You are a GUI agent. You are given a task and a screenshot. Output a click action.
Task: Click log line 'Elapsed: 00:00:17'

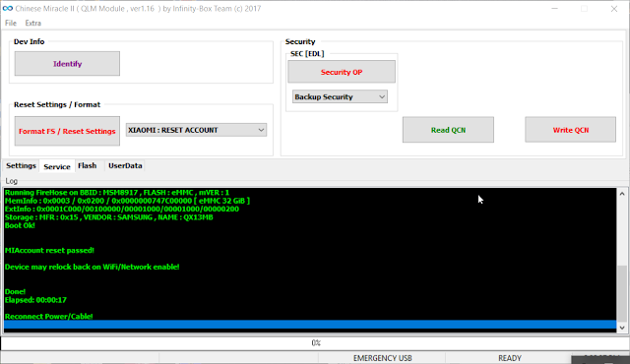(x=35, y=300)
